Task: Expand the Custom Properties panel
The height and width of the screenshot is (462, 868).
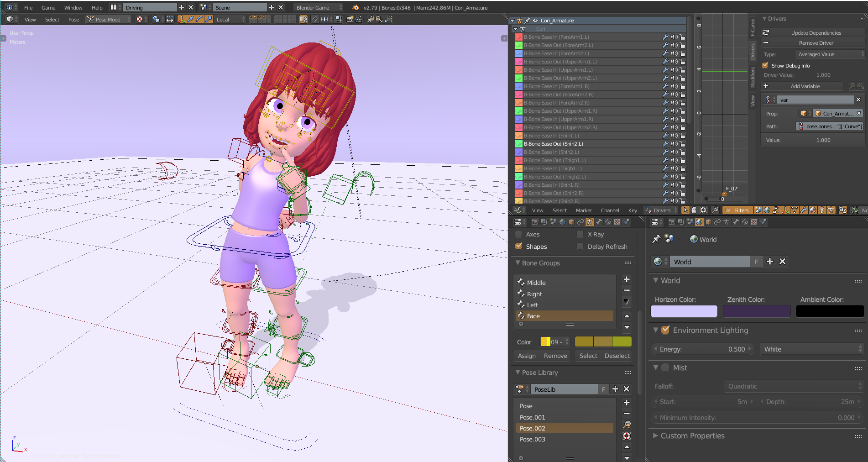Action: point(692,436)
